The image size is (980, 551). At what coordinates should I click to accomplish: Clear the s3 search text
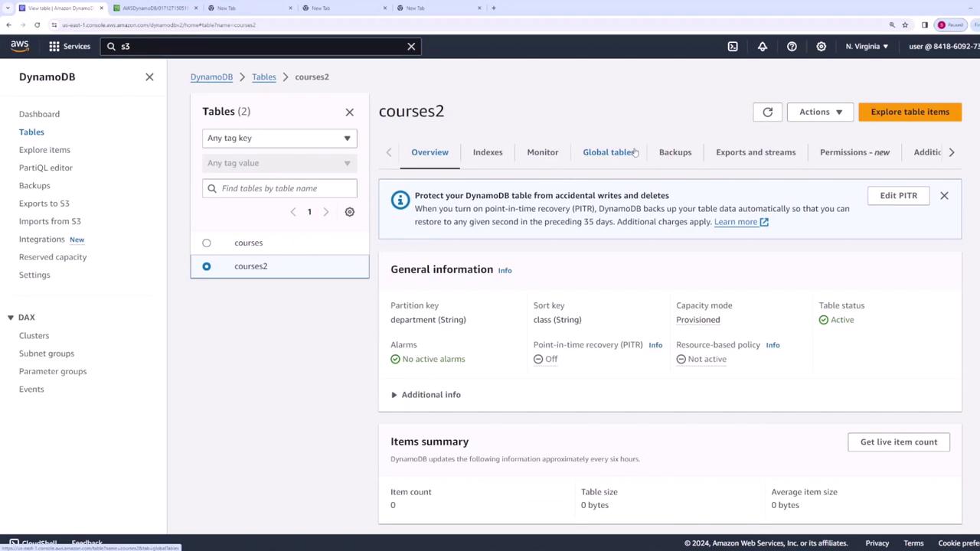tap(411, 47)
